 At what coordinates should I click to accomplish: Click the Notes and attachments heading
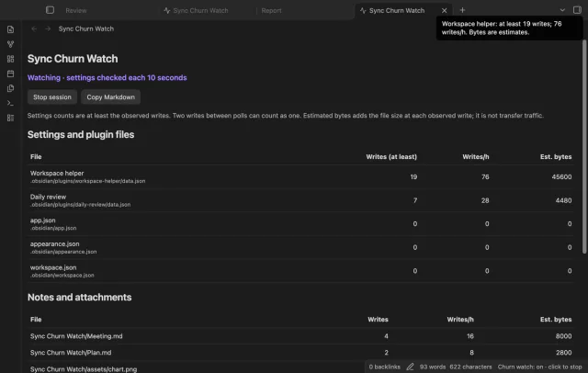click(80, 298)
